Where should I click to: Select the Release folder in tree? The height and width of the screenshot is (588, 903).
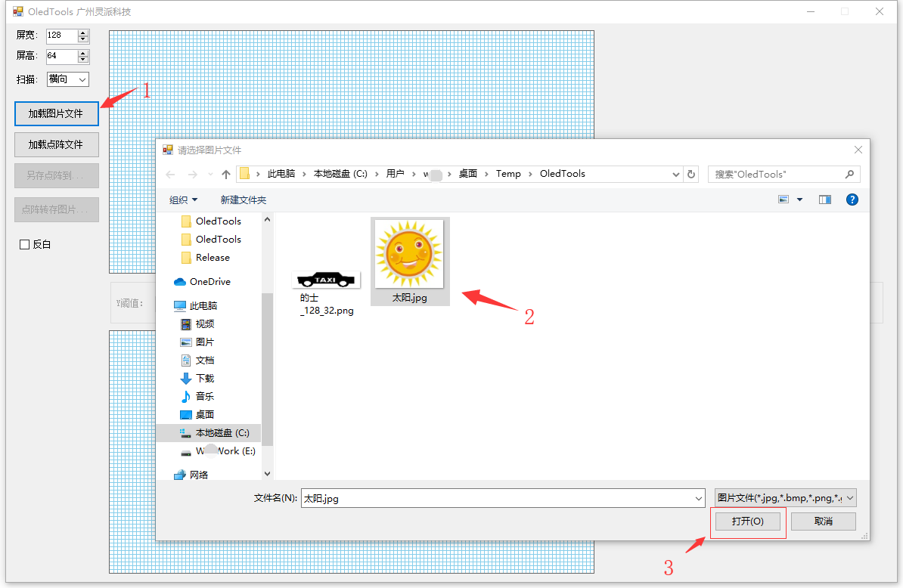coord(205,258)
